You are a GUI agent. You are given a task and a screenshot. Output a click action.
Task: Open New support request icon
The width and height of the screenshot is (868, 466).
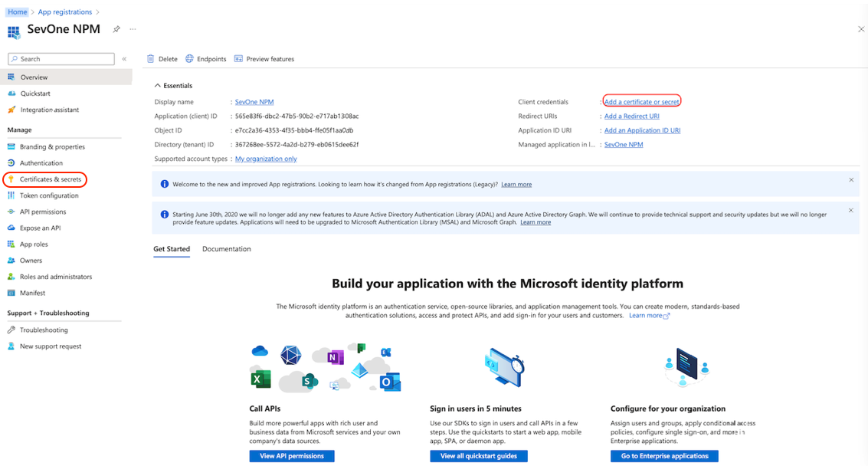[11, 346]
